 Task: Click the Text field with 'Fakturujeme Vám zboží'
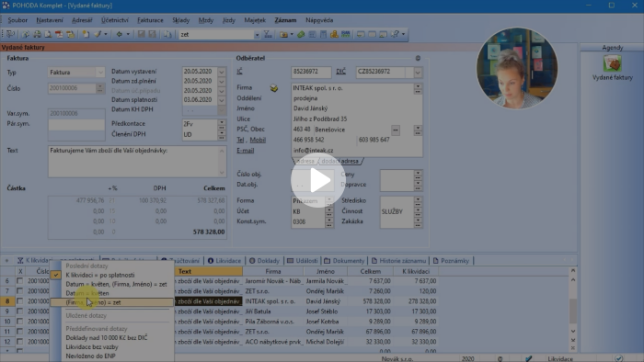coord(137,162)
